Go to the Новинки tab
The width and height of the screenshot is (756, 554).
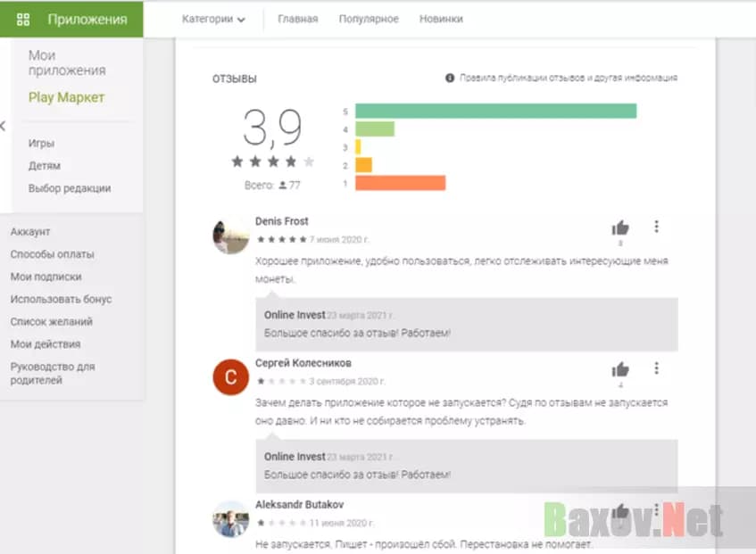441,19
